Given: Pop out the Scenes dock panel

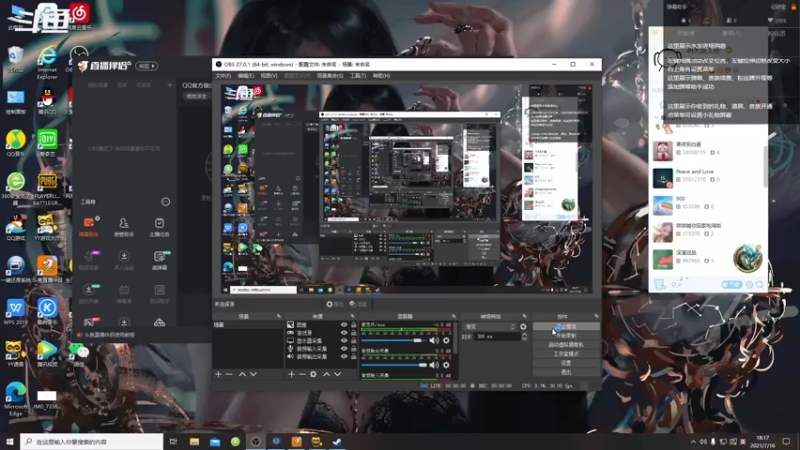Looking at the screenshot, I should click(x=279, y=316).
